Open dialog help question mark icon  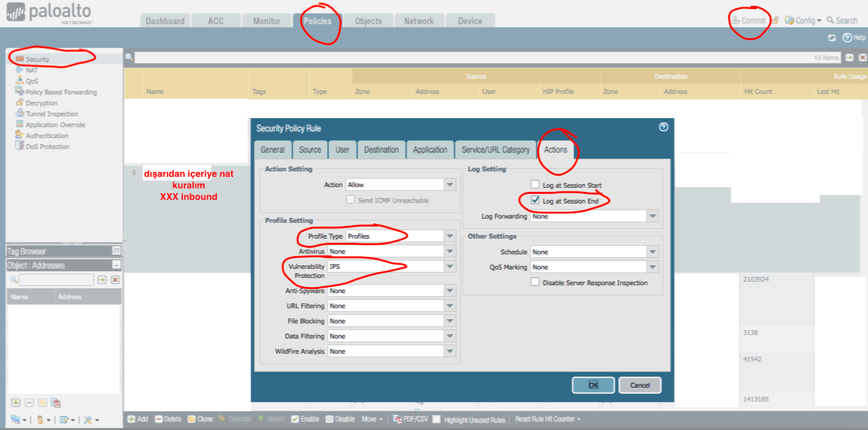coord(663,127)
